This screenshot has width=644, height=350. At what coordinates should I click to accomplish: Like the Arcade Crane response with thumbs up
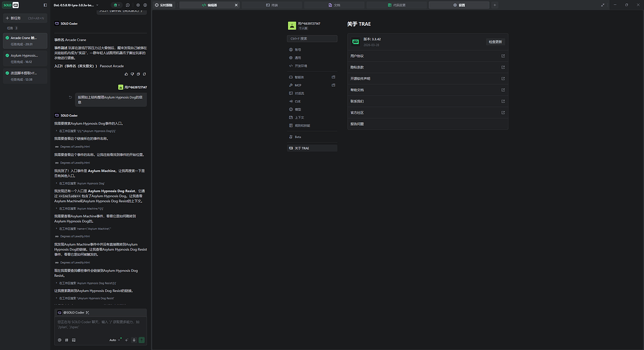(x=126, y=74)
